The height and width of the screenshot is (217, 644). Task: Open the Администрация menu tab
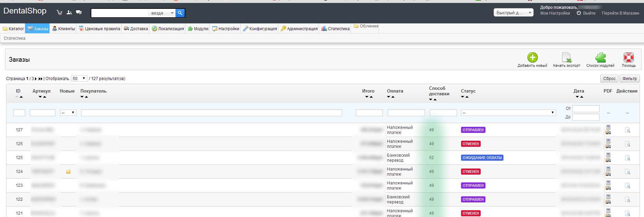point(299,29)
